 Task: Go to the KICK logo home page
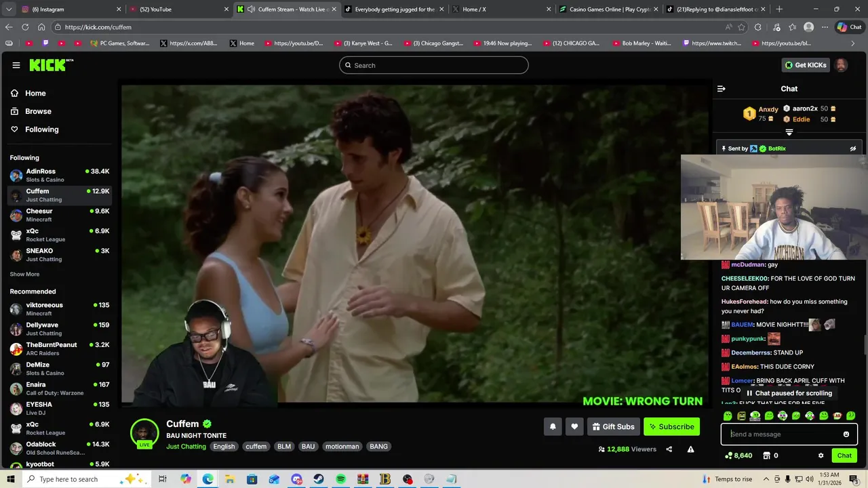pyautogui.click(x=51, y=65)
